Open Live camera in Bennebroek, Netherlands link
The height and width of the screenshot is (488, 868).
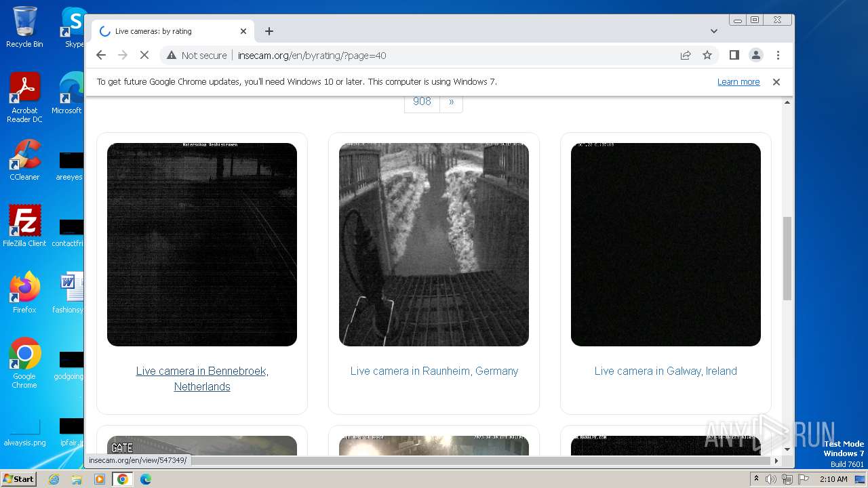pyautogui.click(x=202, y=379)
